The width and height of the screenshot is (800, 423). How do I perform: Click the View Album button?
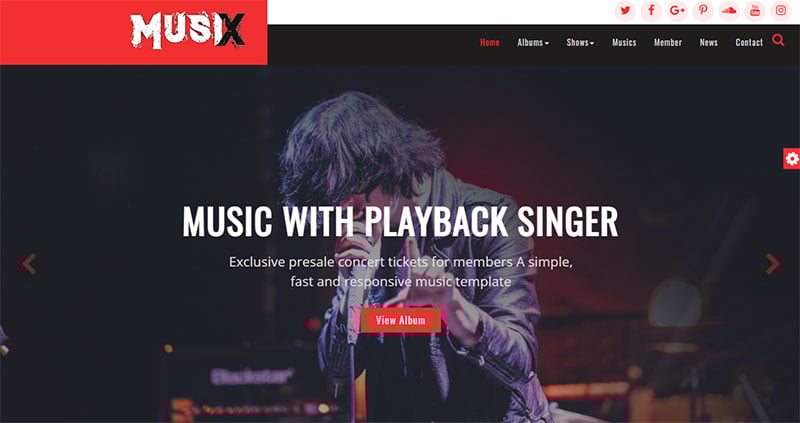401,320
